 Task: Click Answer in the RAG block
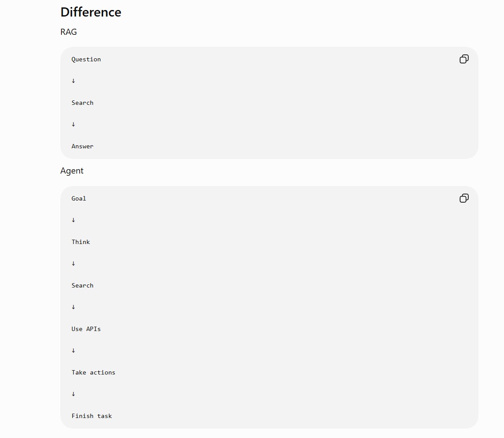82,147
